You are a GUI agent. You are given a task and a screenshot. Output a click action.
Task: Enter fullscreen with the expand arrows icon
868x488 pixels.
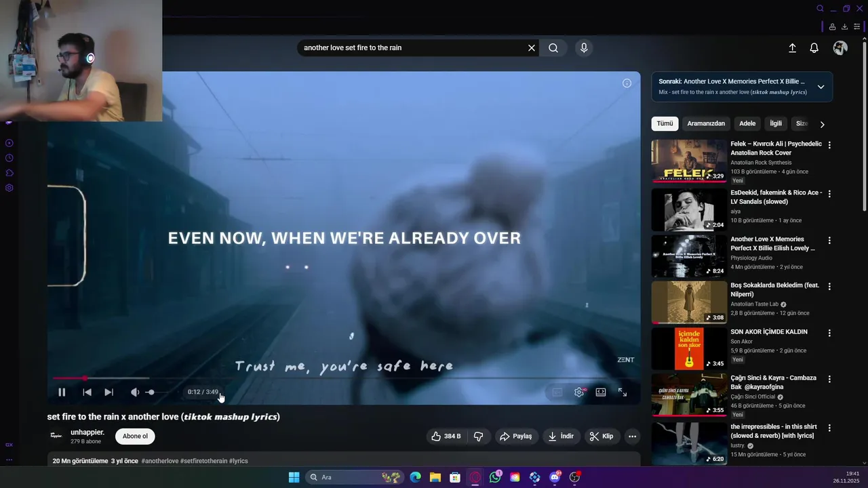tap(623, 392)
